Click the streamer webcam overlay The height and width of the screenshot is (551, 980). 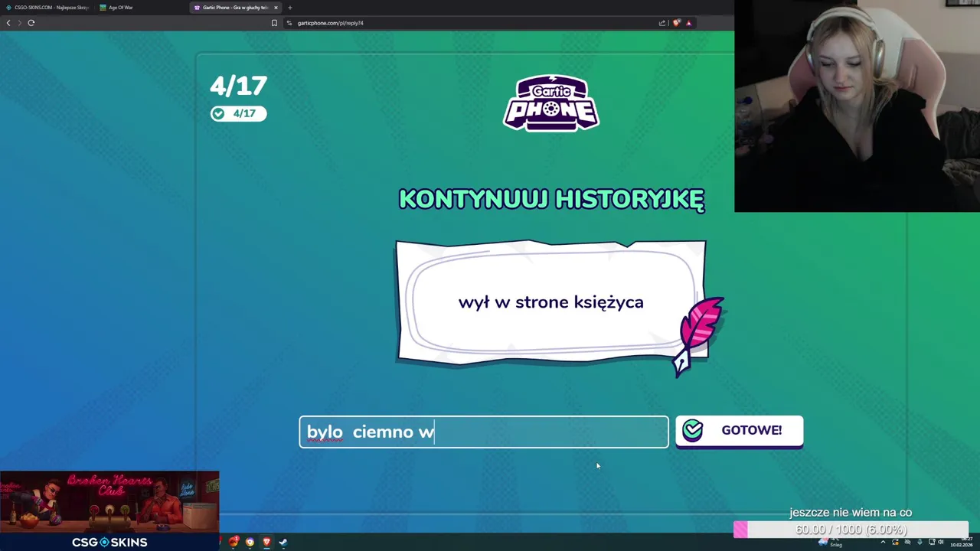tap(857, 106)
